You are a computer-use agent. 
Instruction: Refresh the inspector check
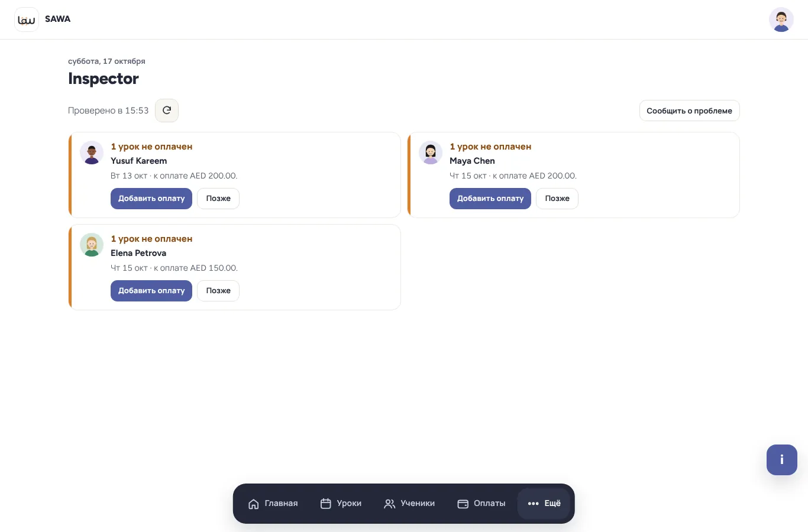tap(167, 111)
